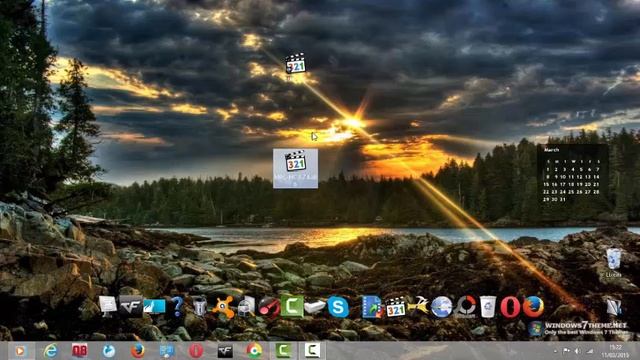Viewport: 640px width, 360px height.
Task: Click the white computer monitor dock icon
Action: pos(108,306)
